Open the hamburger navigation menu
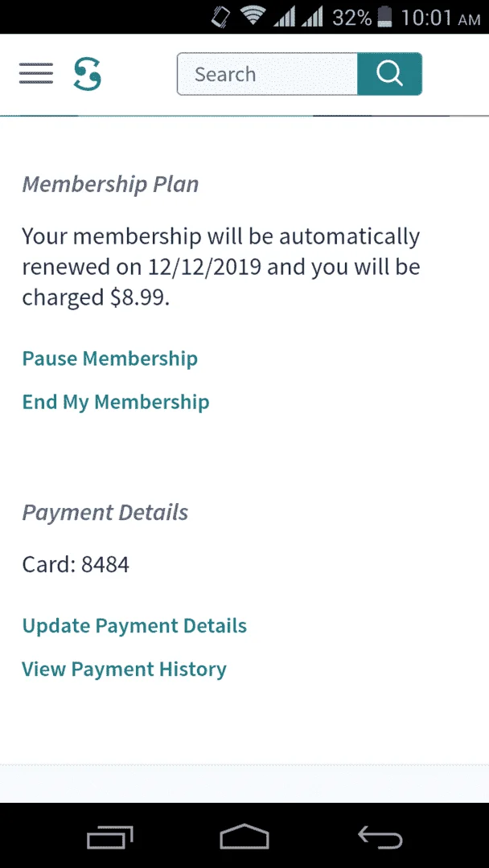 point(36,74)
